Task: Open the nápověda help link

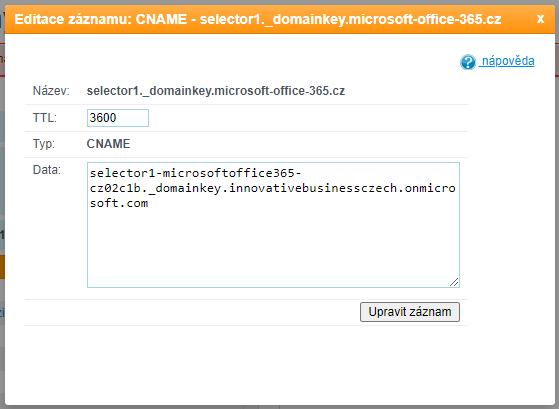Action: [x=508, y=61]
